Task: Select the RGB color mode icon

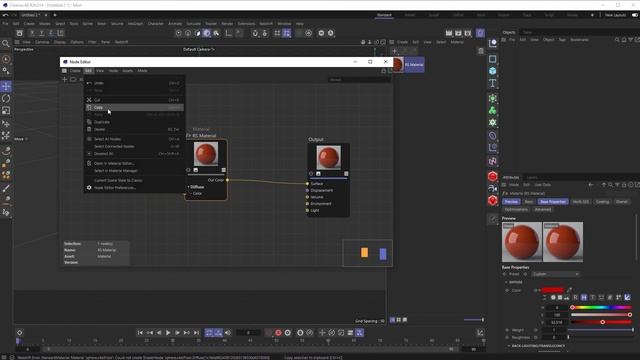Action: click(576, 297)
